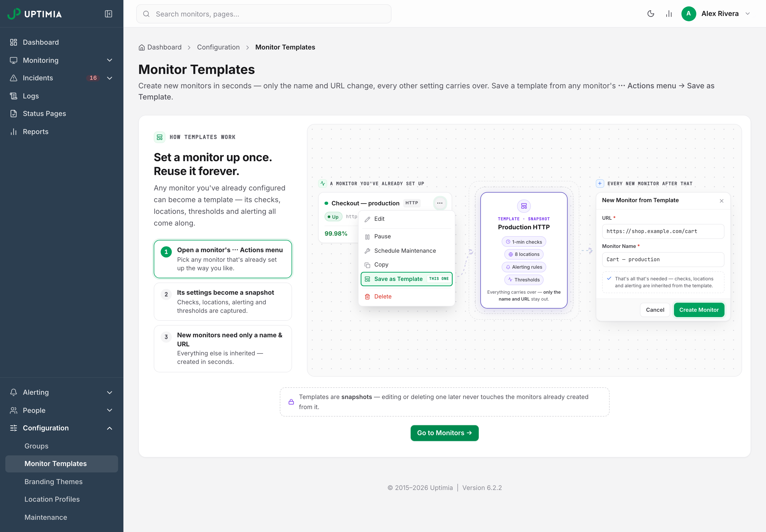The image size is (766, 532).
Task: Click the Go to Monitors button
Action: 444,433
